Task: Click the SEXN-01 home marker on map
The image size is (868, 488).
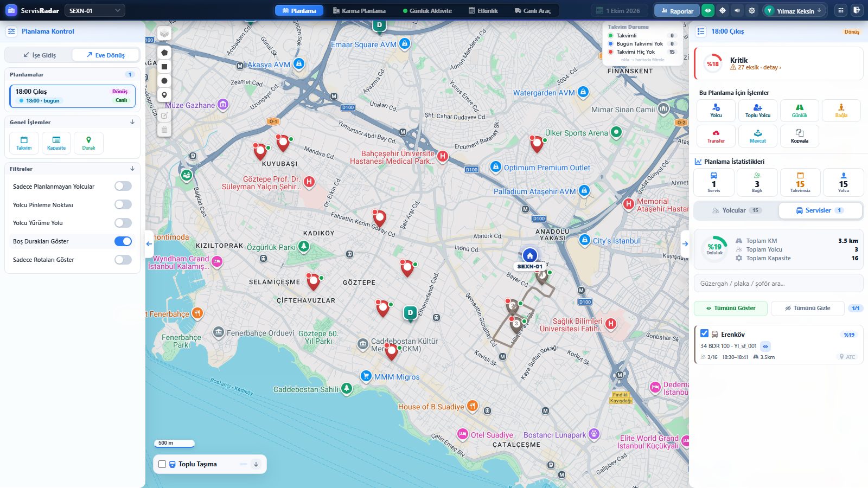Action: (x=530, y=255)
